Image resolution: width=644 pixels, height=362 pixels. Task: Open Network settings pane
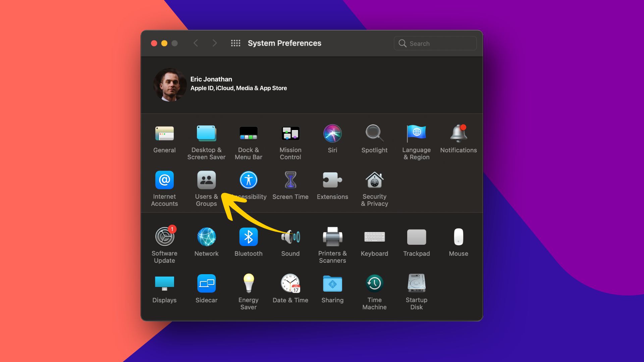pyautogui.click(x=206, y=236)
